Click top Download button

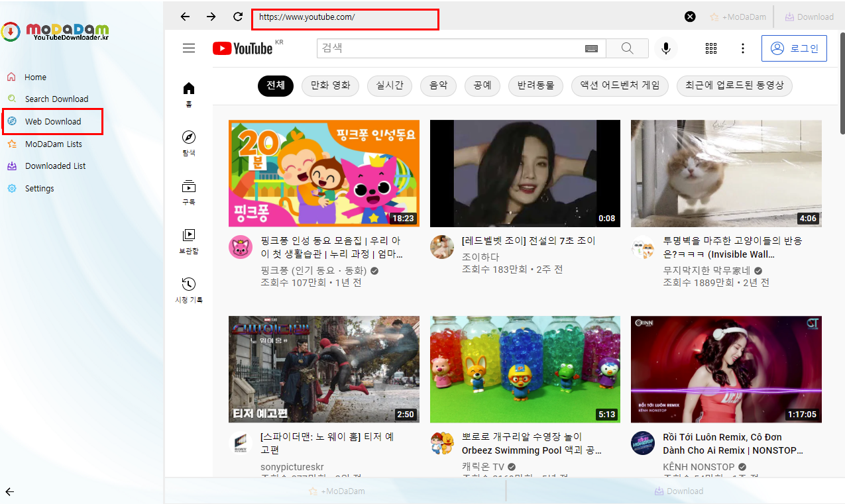pos(809,17)
